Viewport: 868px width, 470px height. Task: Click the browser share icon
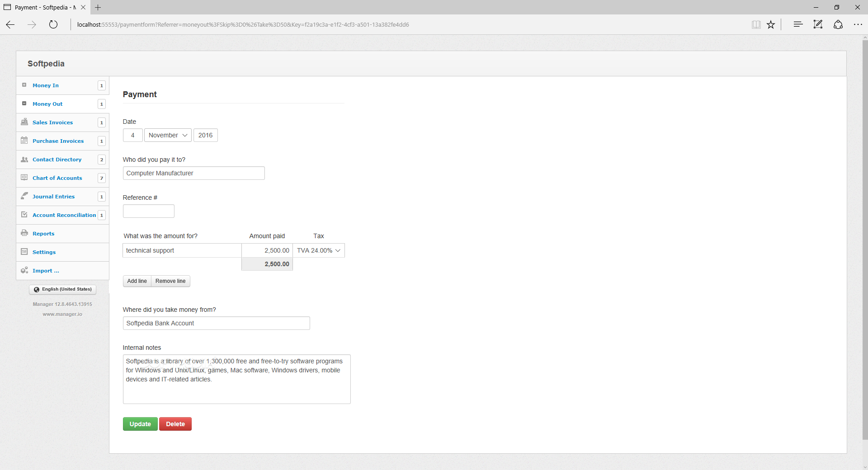(838, 24)
